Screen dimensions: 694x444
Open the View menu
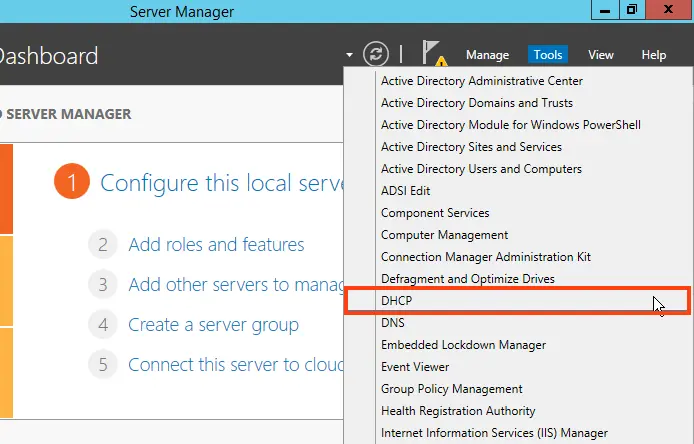(x=601, y=55)
